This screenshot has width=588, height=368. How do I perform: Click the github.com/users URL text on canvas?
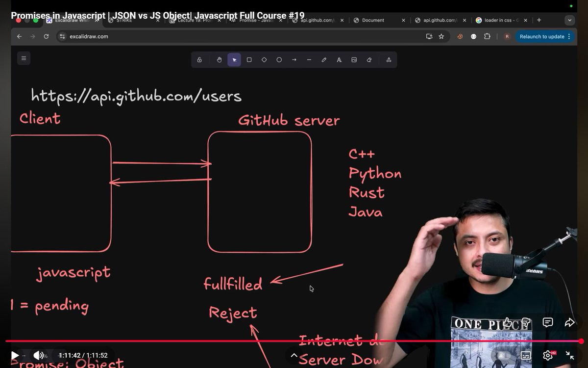[136, 95]
